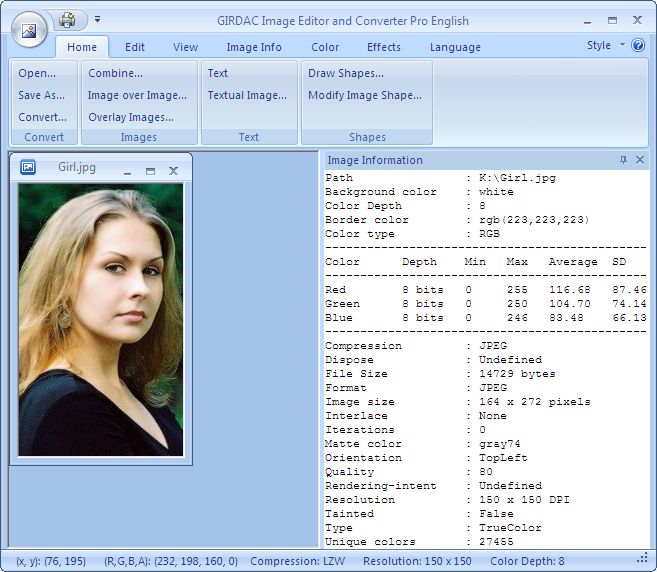Select the border color rgb(223,223,223) text
This screenshot has height=572, width=657.
(x=534, y=220)
